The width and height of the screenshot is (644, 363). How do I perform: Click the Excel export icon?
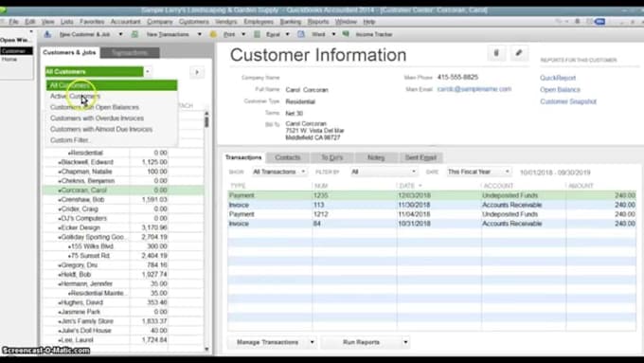[257, 34]
